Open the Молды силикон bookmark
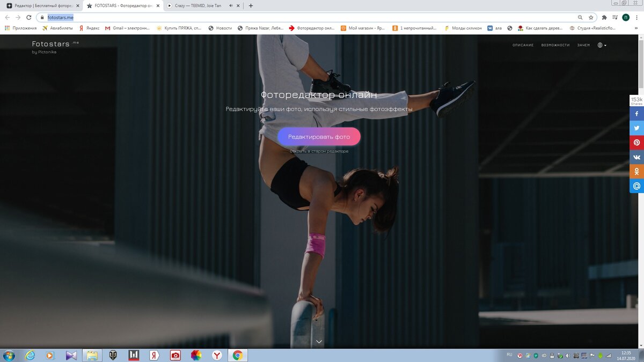 click(x=463, y=28)
